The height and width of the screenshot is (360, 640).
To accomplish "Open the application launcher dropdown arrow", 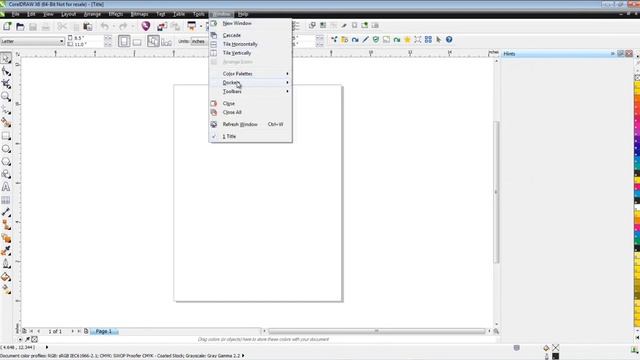I will pos(201,27).
